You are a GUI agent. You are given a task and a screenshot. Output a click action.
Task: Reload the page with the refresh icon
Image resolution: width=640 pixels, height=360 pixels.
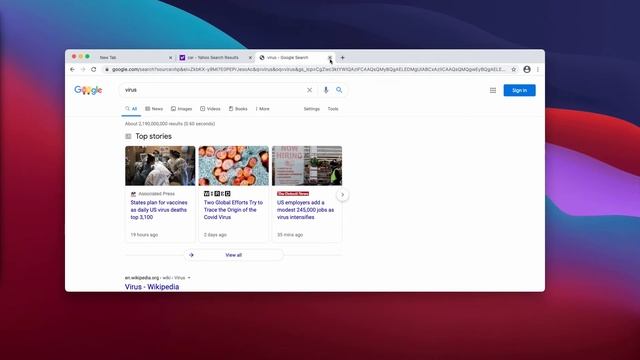tap(93, 69)
